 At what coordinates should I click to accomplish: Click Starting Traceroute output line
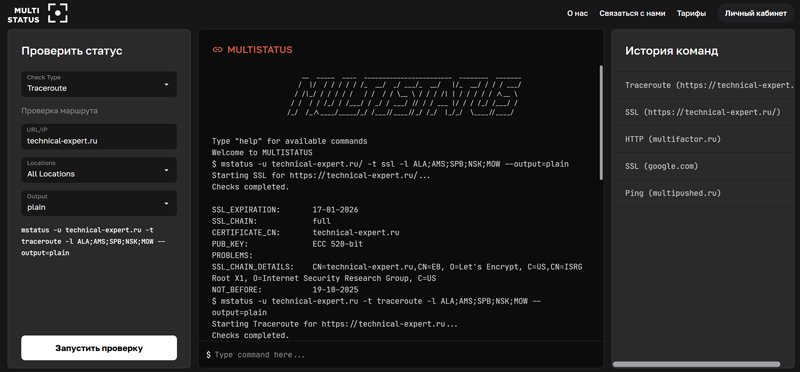tap(335, 324)
